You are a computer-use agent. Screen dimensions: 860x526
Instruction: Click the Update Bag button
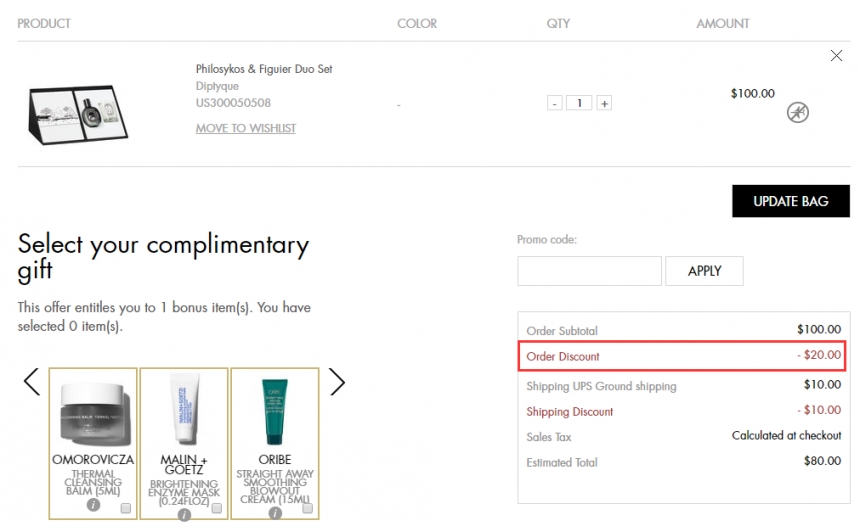pos(790,201)
